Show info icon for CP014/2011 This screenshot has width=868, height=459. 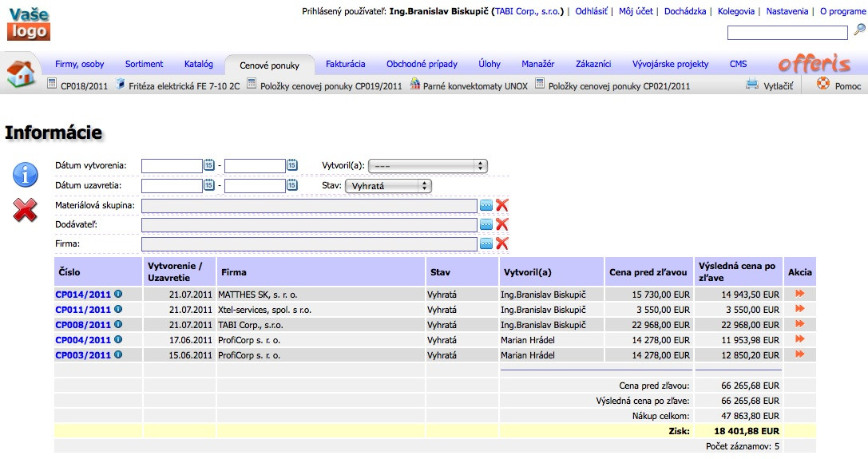point(118,294)
